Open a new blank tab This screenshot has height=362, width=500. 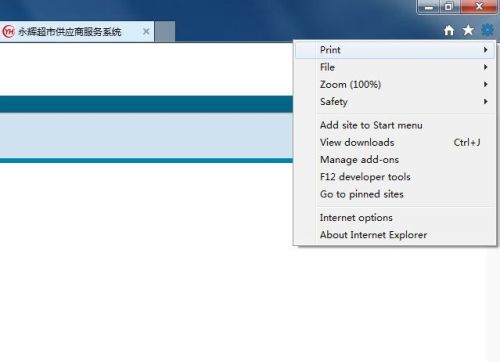165,32
